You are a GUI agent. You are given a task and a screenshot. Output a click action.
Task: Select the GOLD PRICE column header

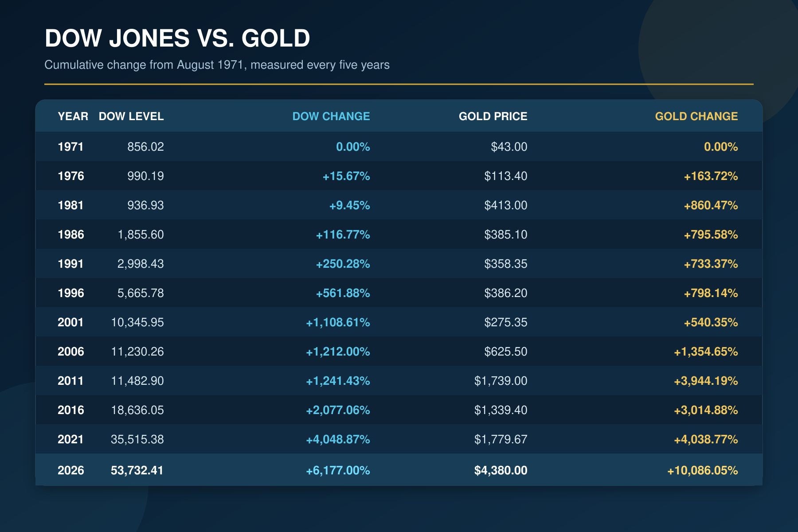493,116
